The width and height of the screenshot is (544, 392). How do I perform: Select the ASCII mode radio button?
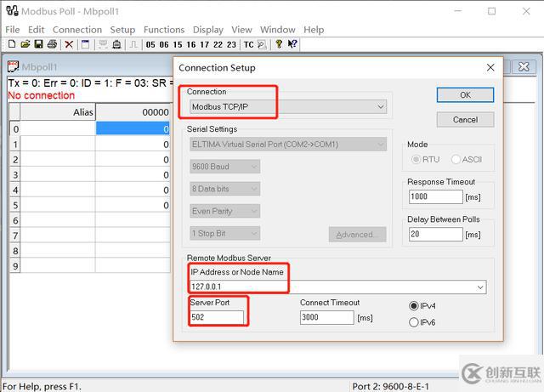(456, 159)
